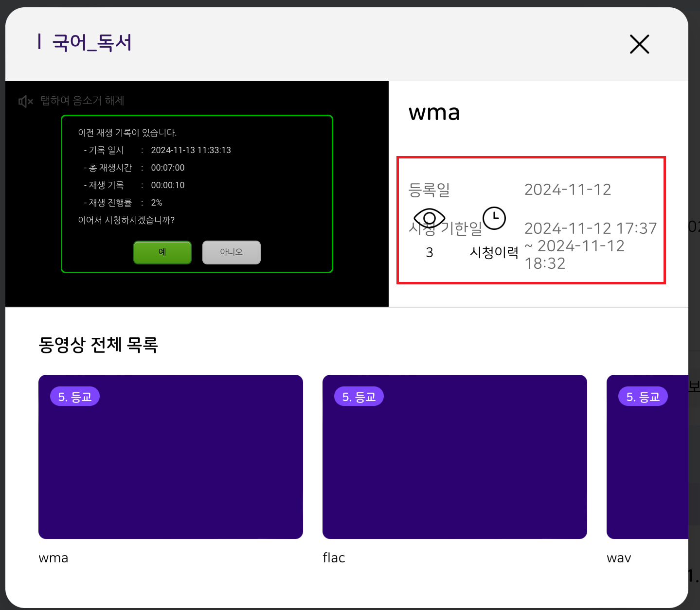Click the muted speaker icon

click(25, 101)
